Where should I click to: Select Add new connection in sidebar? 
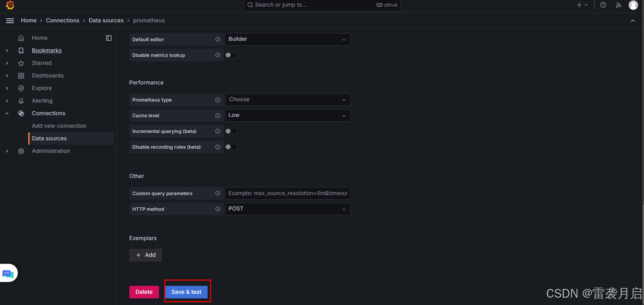(x=59, y=126)
